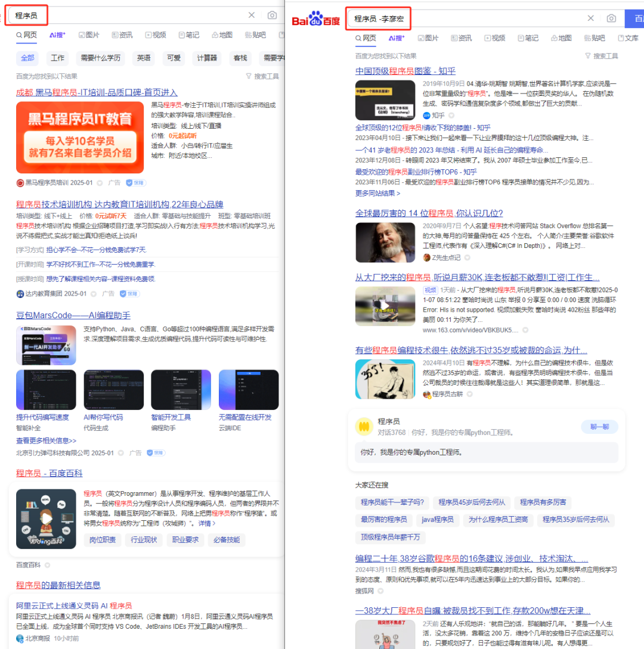The image size is (644, 649).
Task: Open the Ai搜 tab above the 工作 chip
Action: point(57,35)
